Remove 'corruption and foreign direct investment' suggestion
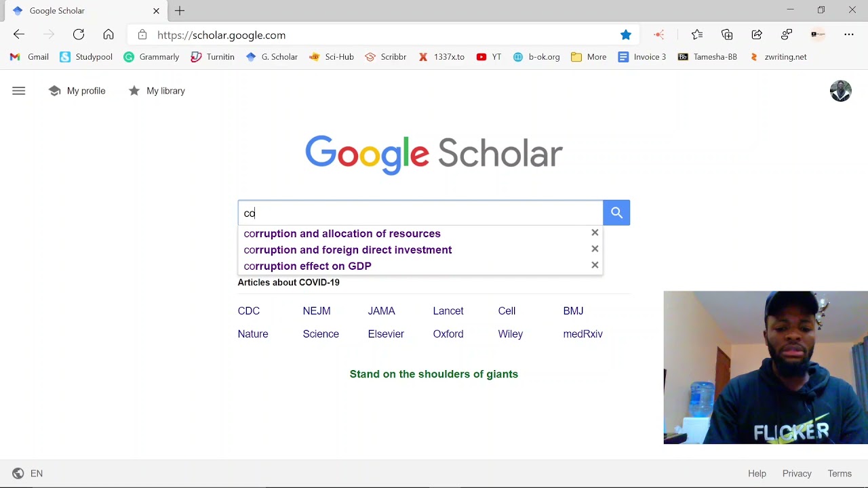The width and height of the screenshot is (868, 488). 595,249
